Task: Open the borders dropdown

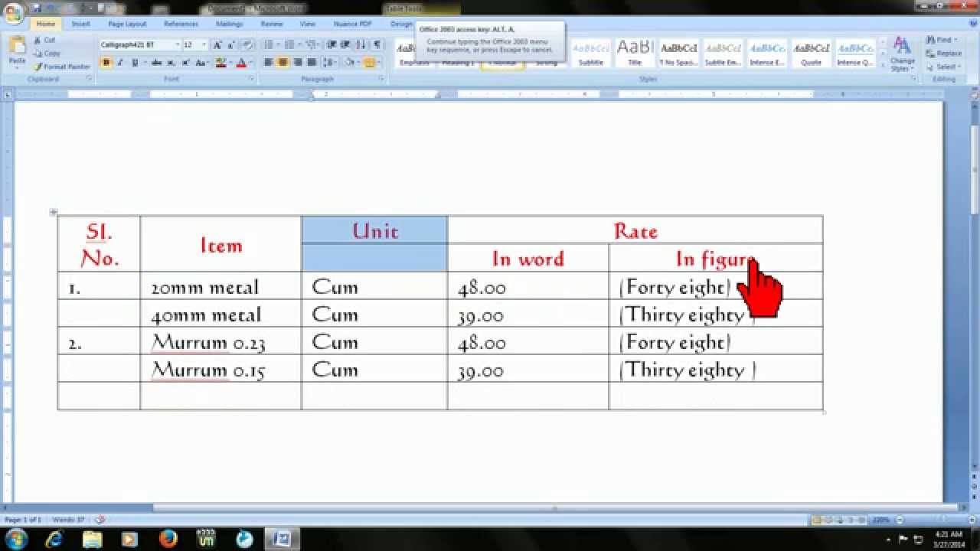Action: [x=378, y=63]
